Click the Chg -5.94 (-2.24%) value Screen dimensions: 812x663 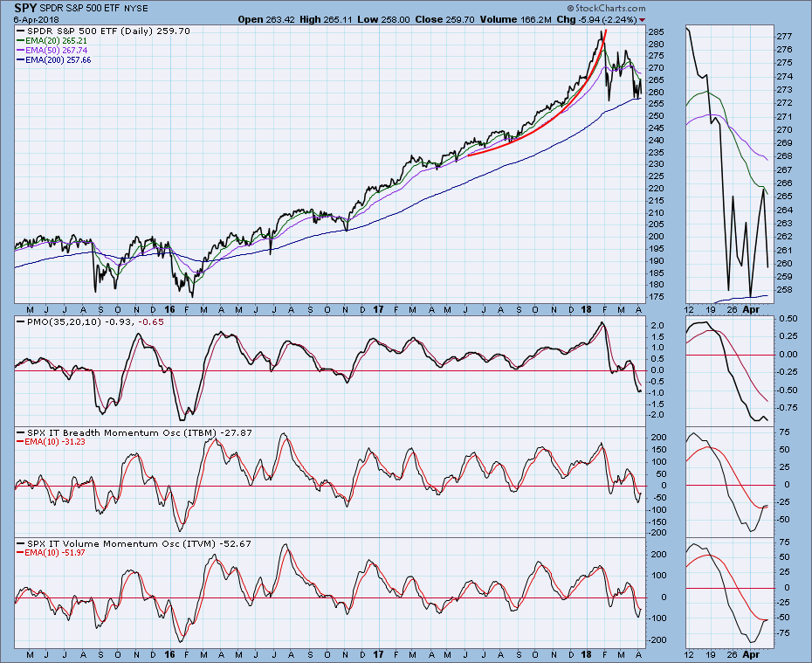596,20
